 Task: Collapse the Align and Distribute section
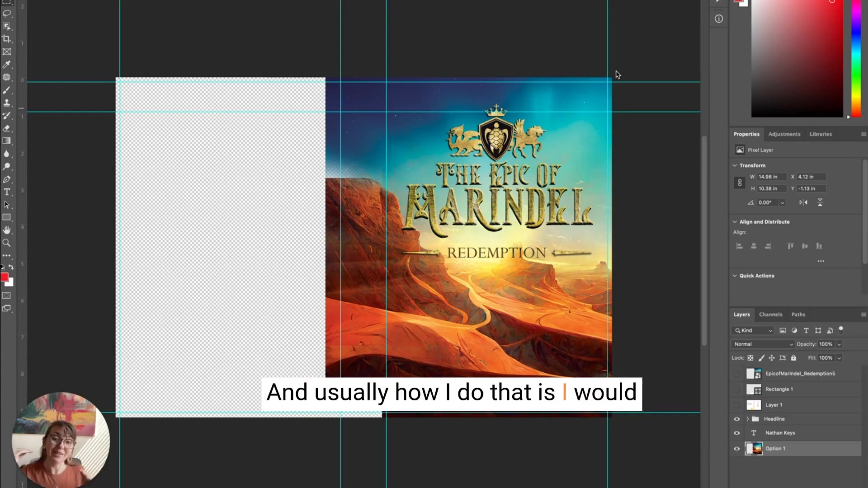[735, 222]
